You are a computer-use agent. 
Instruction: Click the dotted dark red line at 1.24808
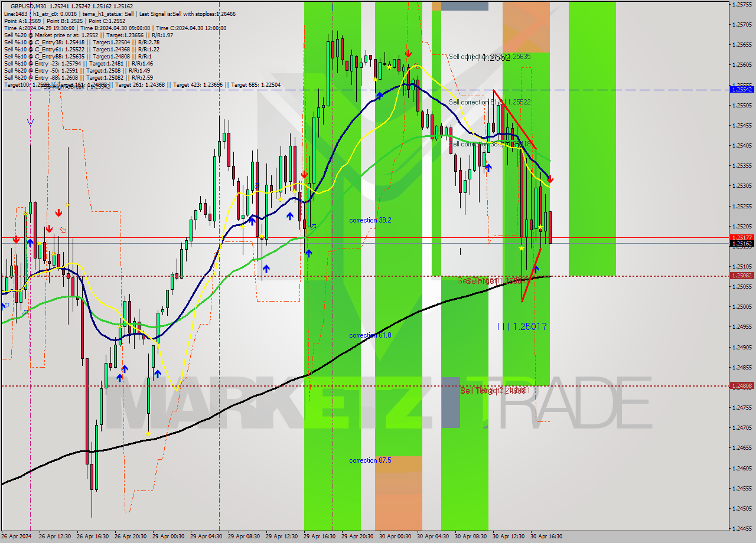coord(365,386)
